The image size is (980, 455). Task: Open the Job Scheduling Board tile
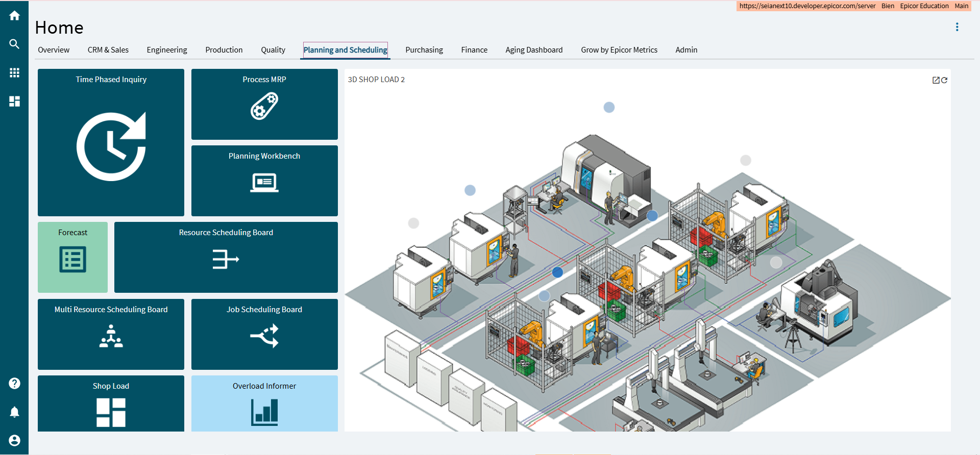coord(264,334)
